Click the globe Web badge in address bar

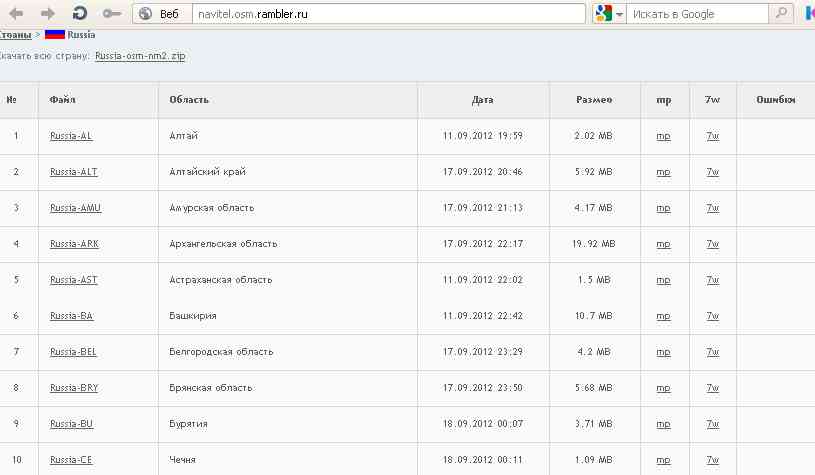pos(160,14)
